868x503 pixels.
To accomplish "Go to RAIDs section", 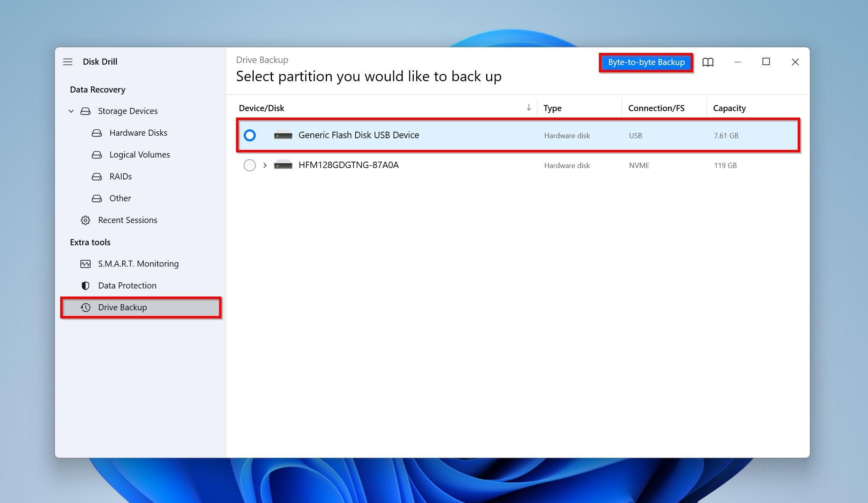I will tap(120, 177).
